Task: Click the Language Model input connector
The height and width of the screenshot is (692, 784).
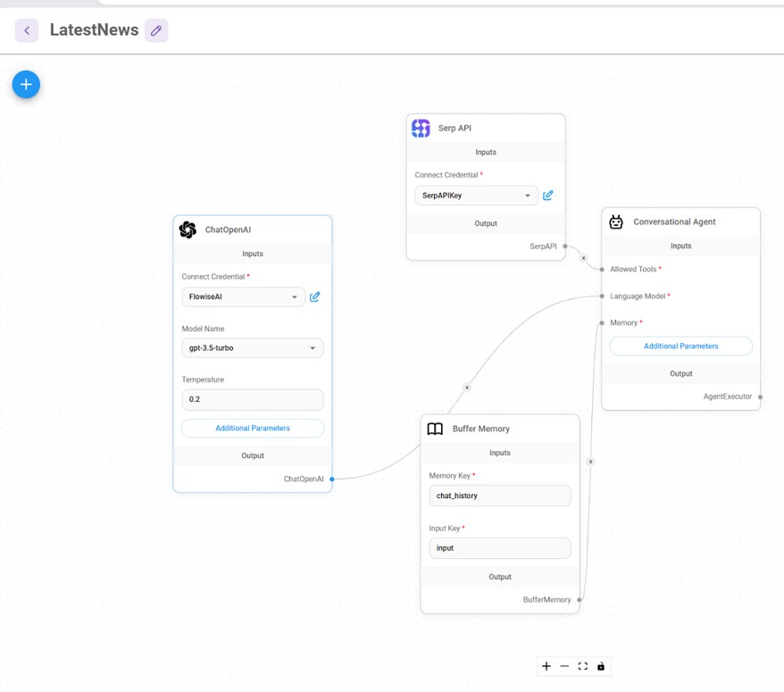Action: coord(602,296)
